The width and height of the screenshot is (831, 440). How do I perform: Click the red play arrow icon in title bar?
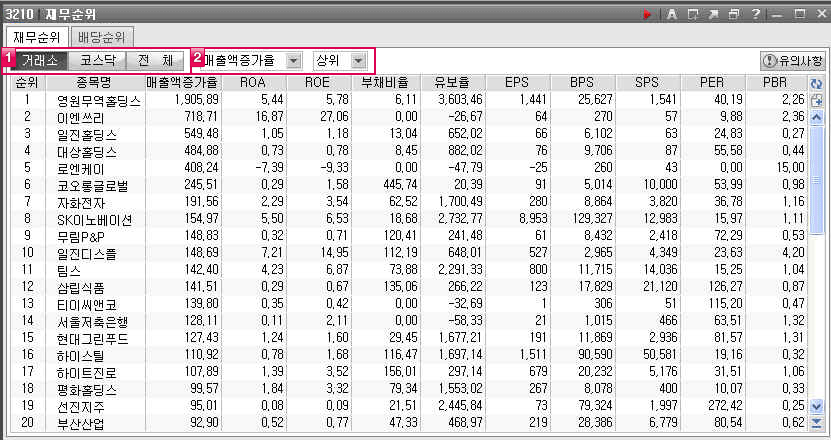[647, 14]
